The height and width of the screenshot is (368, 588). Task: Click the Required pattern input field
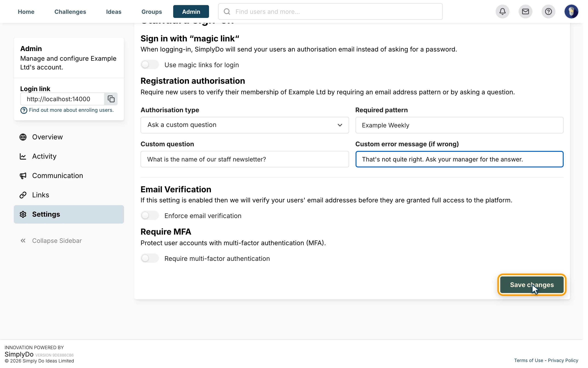pyautogui.click(x=459, y=125)
